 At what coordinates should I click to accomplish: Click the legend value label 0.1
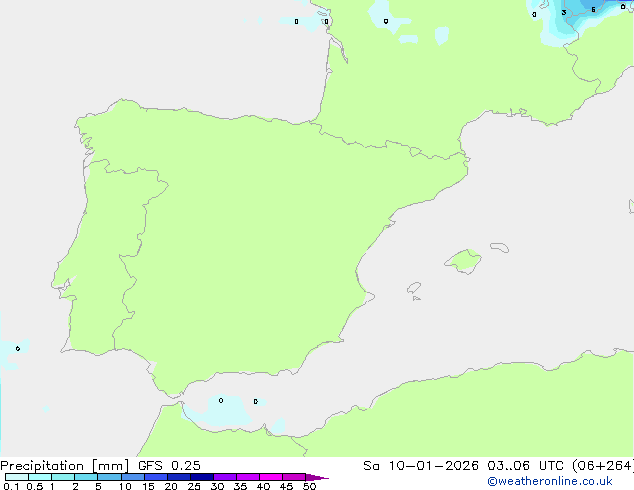[11, 487]
